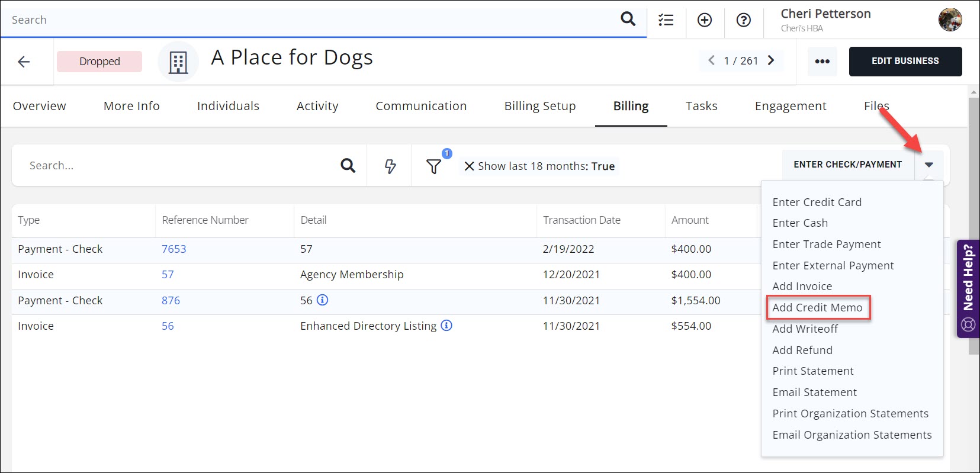Screen dimensions: 980x473
Task: Open the three-dot more options menu
Action: pyautogui.click(x=822, y=62)
